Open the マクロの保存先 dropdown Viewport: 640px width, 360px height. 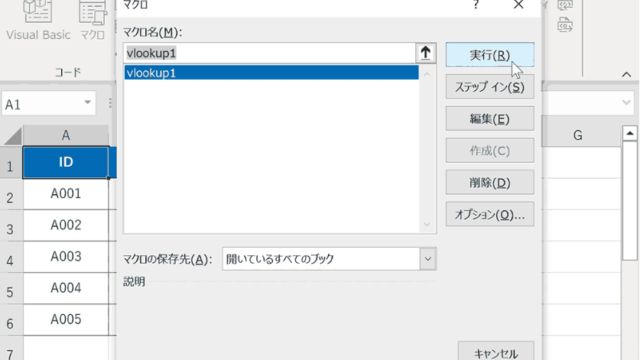428,259
